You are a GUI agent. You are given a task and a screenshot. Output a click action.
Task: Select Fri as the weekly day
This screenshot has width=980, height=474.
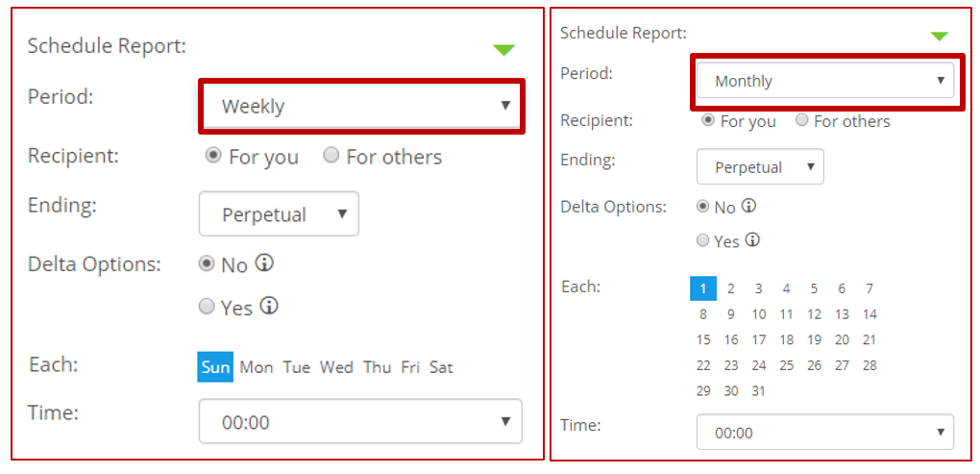410,367
